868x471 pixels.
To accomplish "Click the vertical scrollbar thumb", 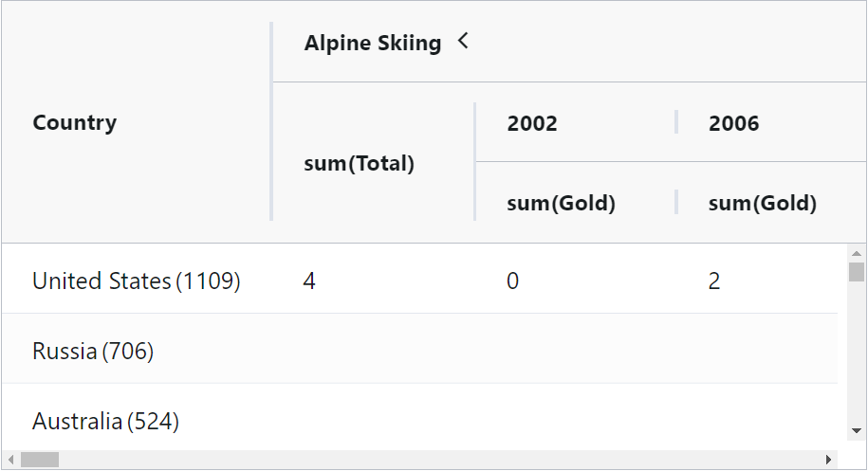I will pyautogui.click(x=857, y=273).
